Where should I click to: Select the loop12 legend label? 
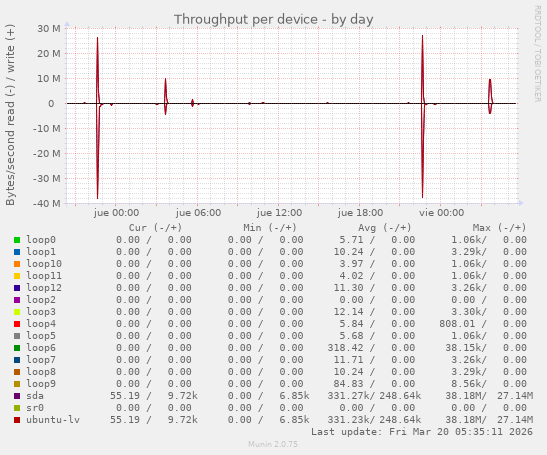[44, 288]
